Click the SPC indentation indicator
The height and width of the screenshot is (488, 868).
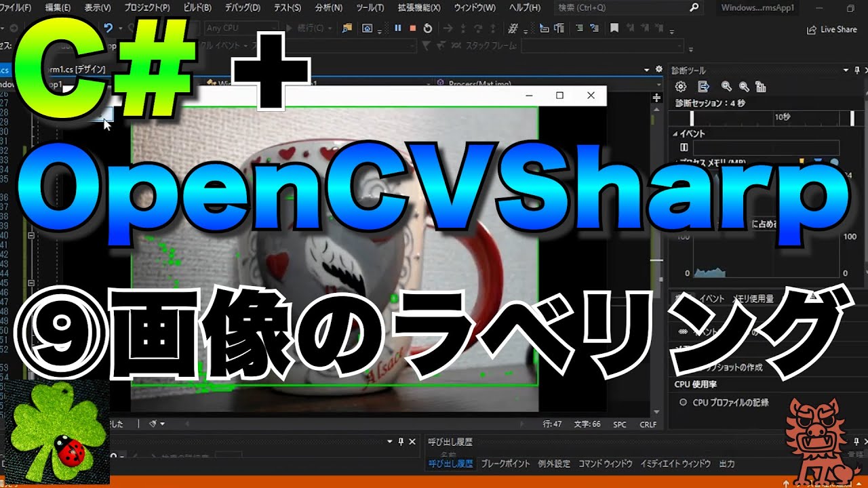pyautogui.click(x=620, y=424)
